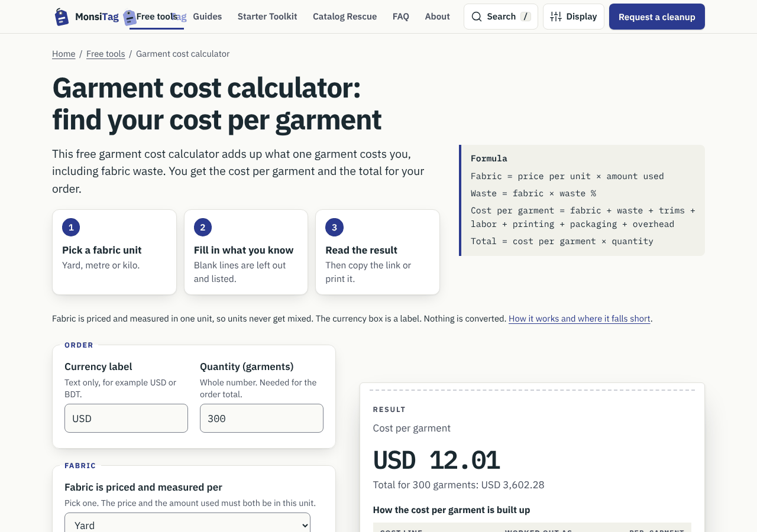Image resolution: width=757 pixels, height=532 pixels.
Task: Click the 'Read the result' step text
Action: 361,250
